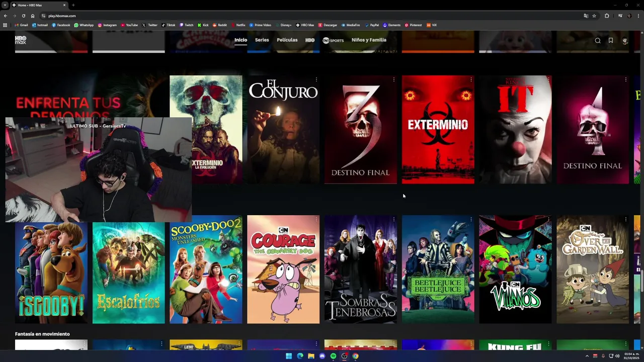Open Chrome media controls icon
The height and width of the screenshot is (362, 644).
point(620,16)
